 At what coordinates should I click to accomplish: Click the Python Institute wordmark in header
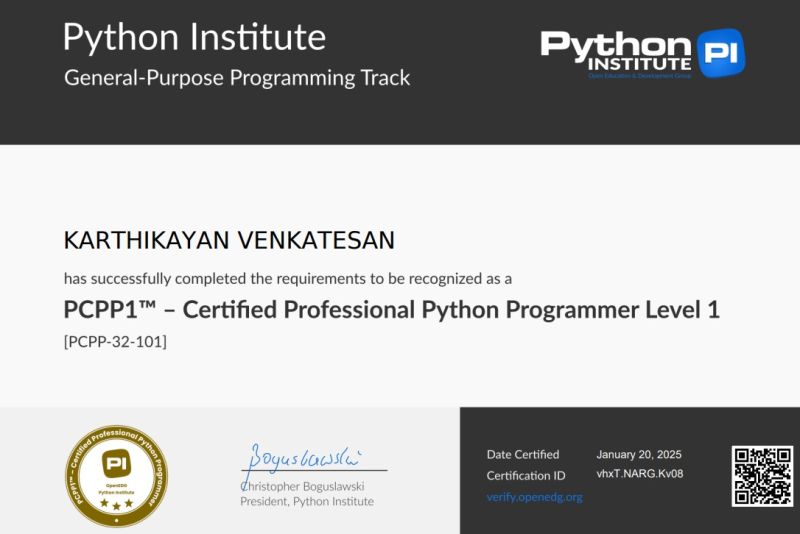tap(617, 52)
